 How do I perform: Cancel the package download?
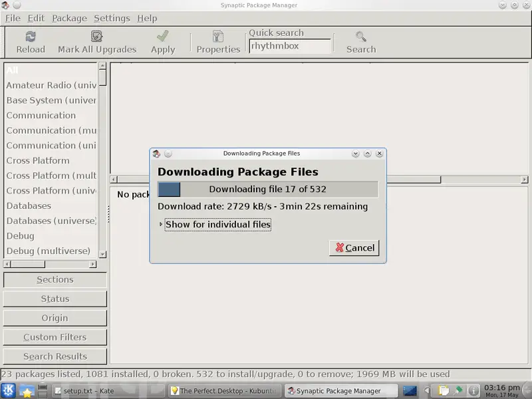click(354, 247)
